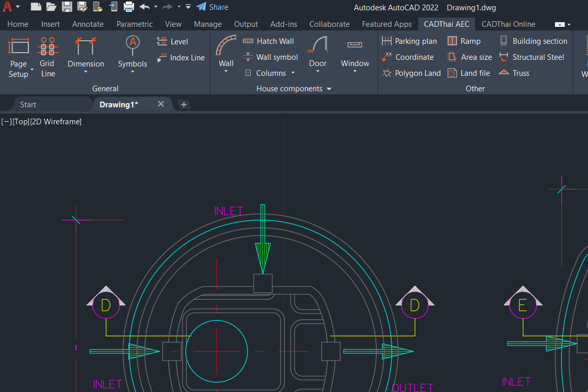The width and height of the screenshot is (588, 392).
Task: Click the Wall symbol tool
Action: (270, 57)
